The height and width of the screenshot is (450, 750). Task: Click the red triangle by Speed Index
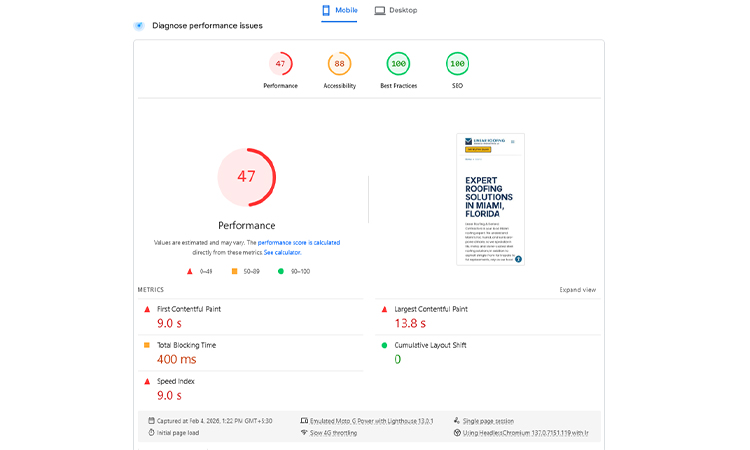pyautogui.click(x=148, y=381)
